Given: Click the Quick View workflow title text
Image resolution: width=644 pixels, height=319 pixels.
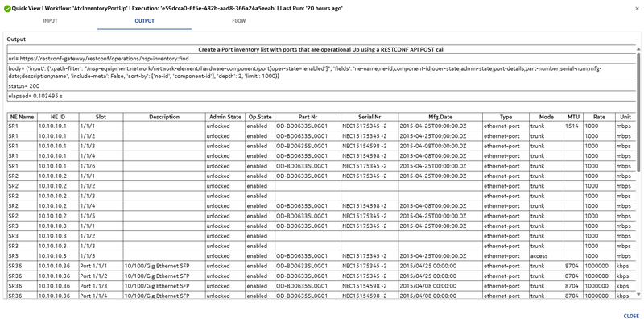Looking at the screenshot, I should [177, 9].
